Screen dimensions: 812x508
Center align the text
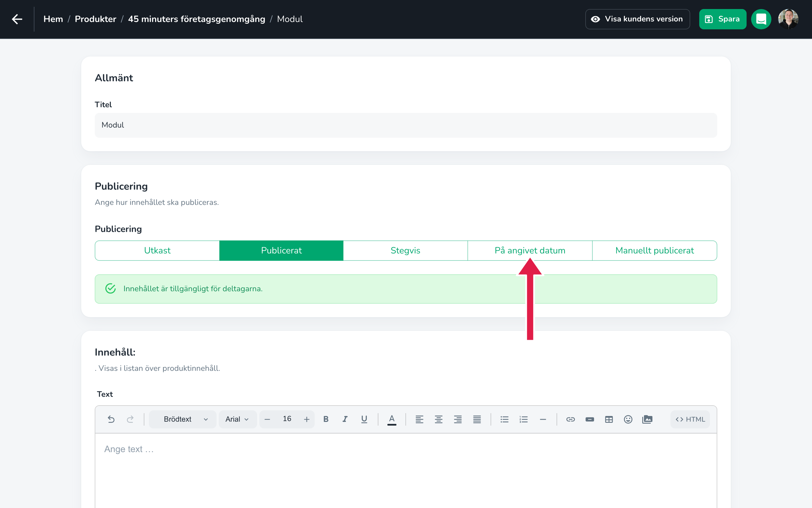(x=438, y=419)
